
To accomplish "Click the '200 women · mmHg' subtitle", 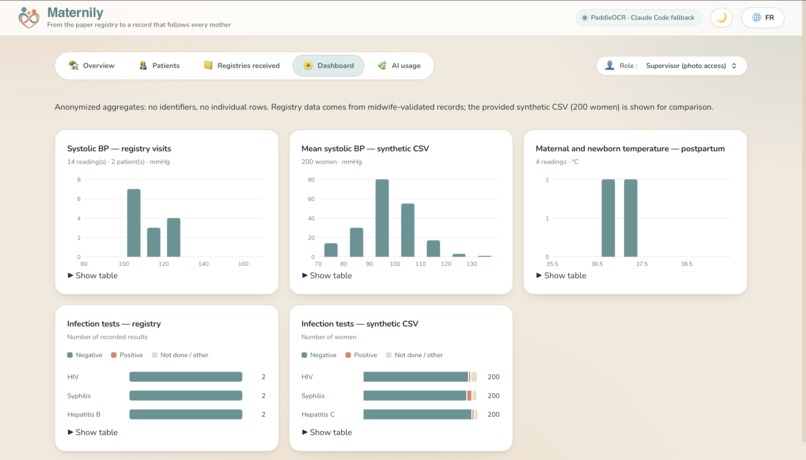I will pos(332,162).
